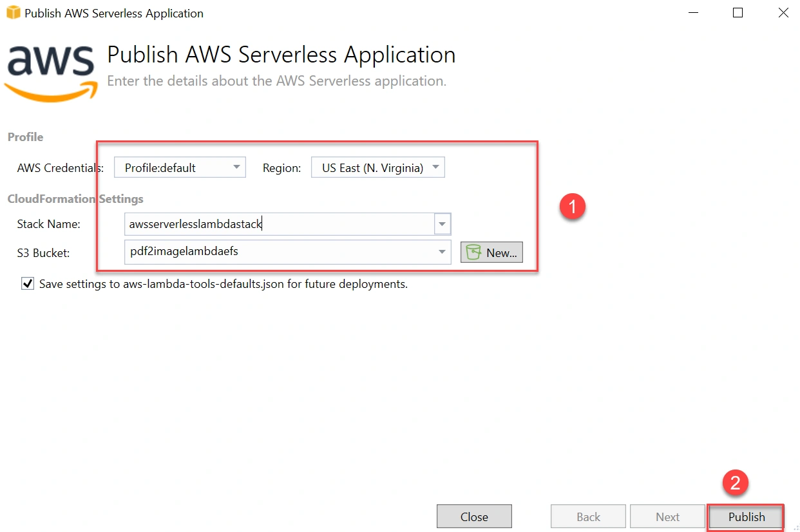Close the dialog with the X icon
Viewport: 800px width, 532px height.
(x=783, y=13)
